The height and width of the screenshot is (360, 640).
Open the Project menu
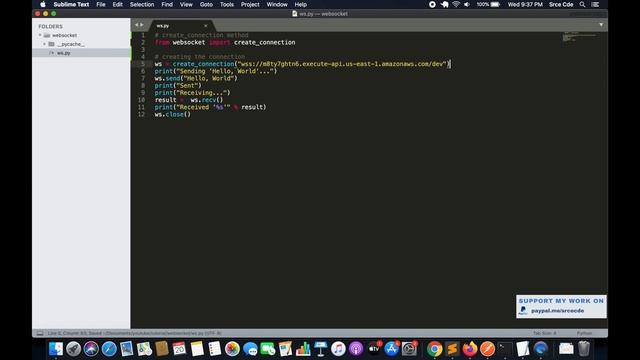tap(250, 4)
